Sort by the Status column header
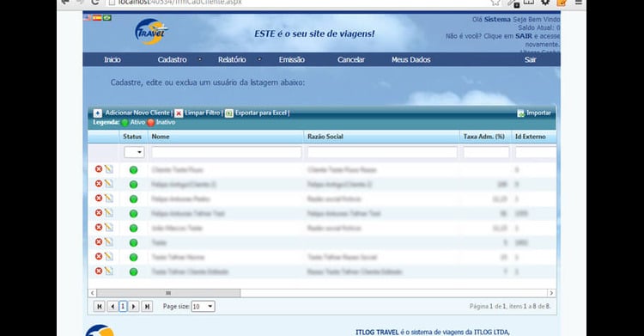Image resolution: width=644 pixels, height=336 pixels. coord(132,137)
